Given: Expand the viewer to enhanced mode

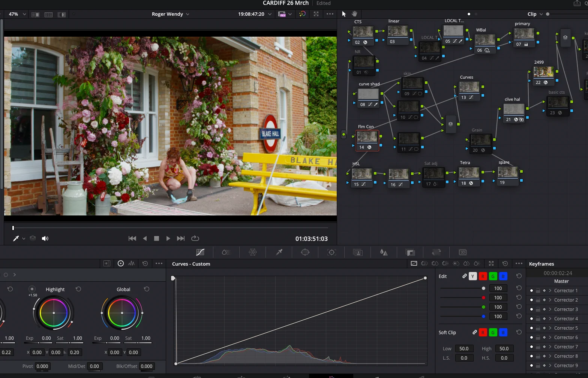Looking at the screenshot, I should tap(316, 14).
